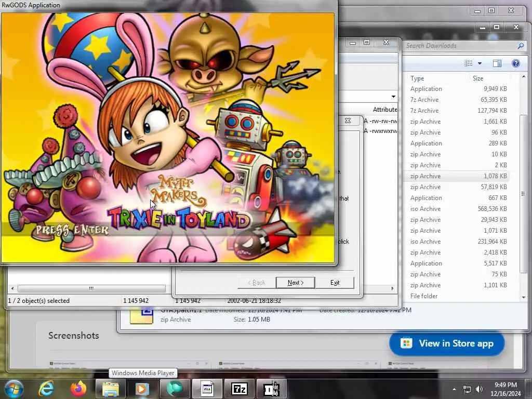This screenshot has height=399, width=532.
Task: Open the Windows Start menu orb
Action: tap(14, 389)
